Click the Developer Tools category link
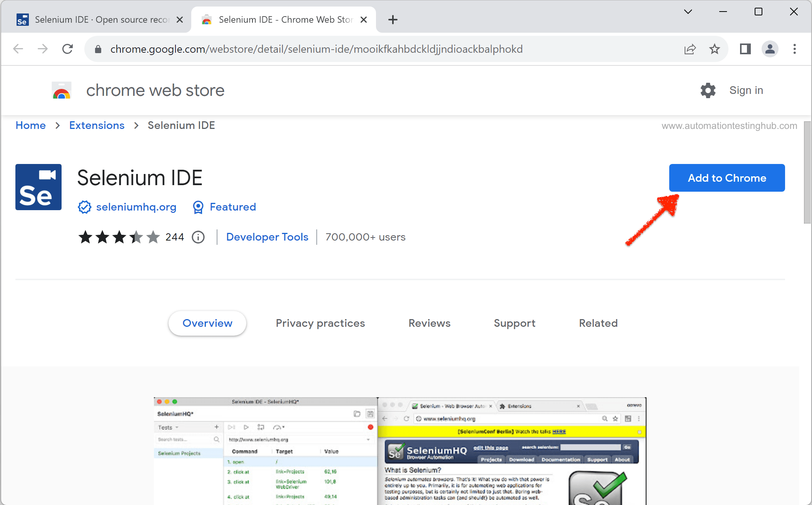This screenshot has width=812, height=505. 267,237
